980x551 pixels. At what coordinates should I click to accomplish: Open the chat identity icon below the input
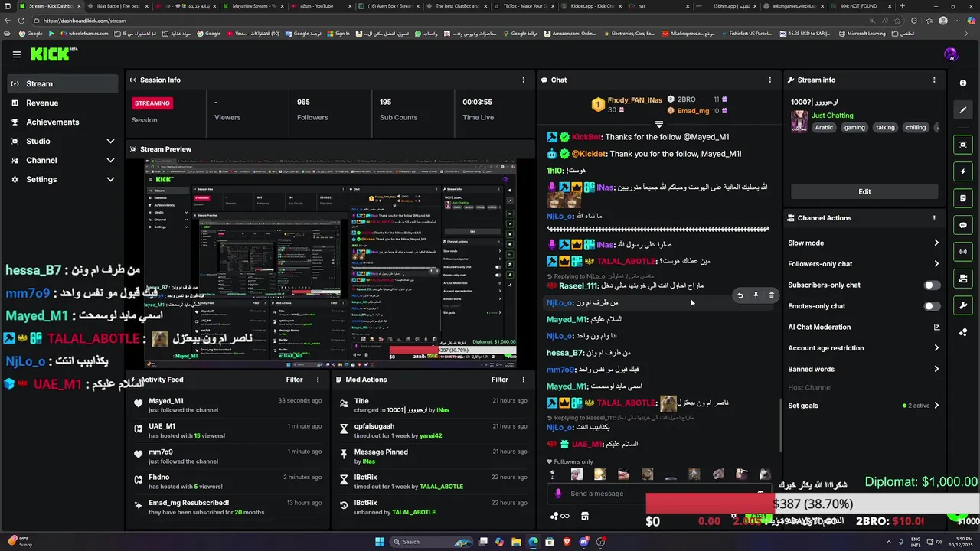pyautogui.click(x=560, y=516)
